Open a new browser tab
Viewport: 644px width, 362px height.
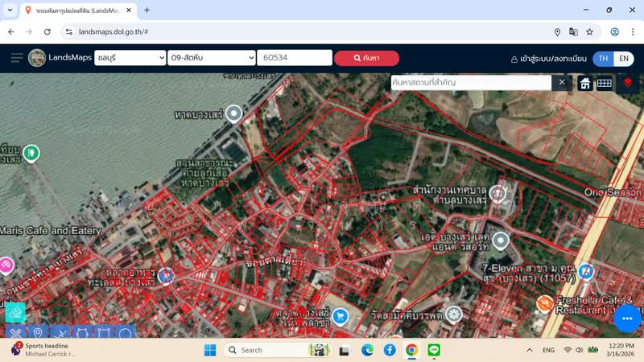click(x=147, y=10)
